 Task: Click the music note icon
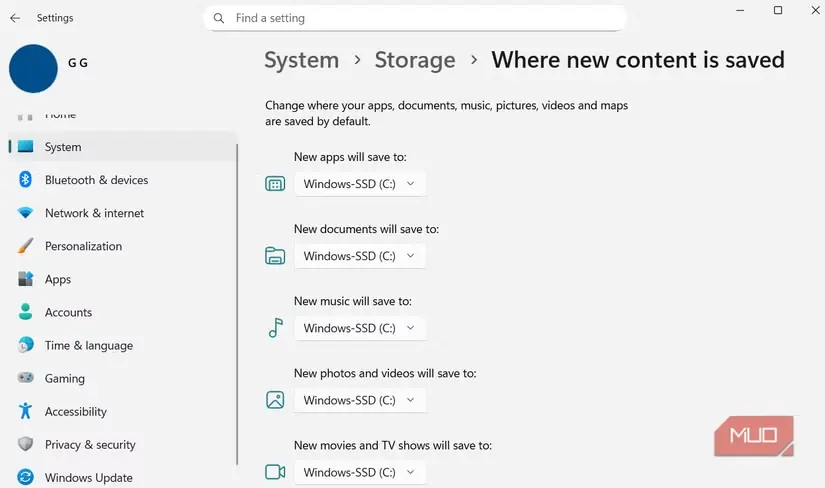276,328
